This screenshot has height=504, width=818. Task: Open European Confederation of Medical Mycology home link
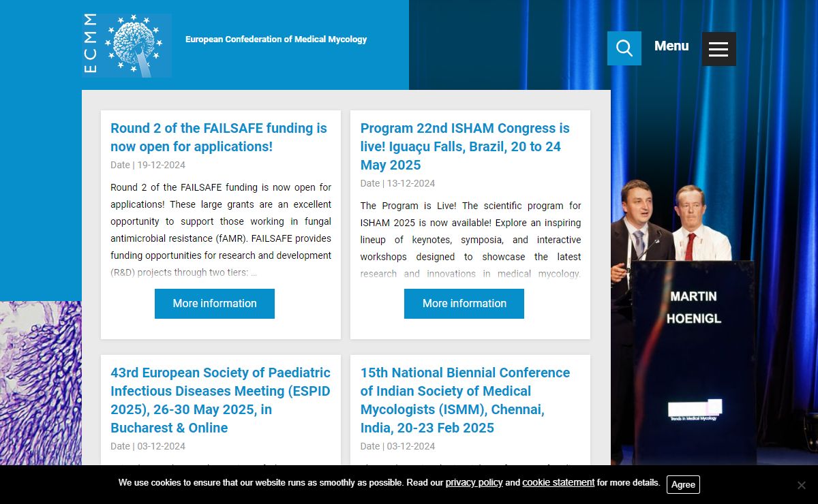click(x=276, y=40)
